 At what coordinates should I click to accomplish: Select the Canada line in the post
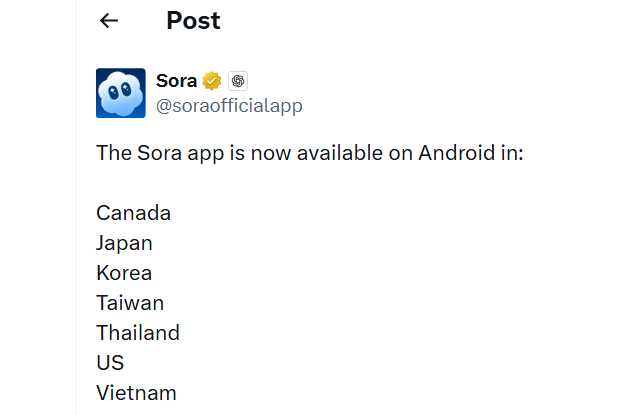[133, 213]
